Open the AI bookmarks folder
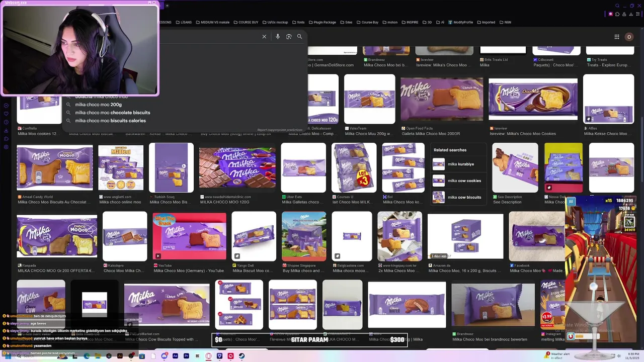This screenshot has height=362, width=644. pyautogui.click(x=440, y=22)
